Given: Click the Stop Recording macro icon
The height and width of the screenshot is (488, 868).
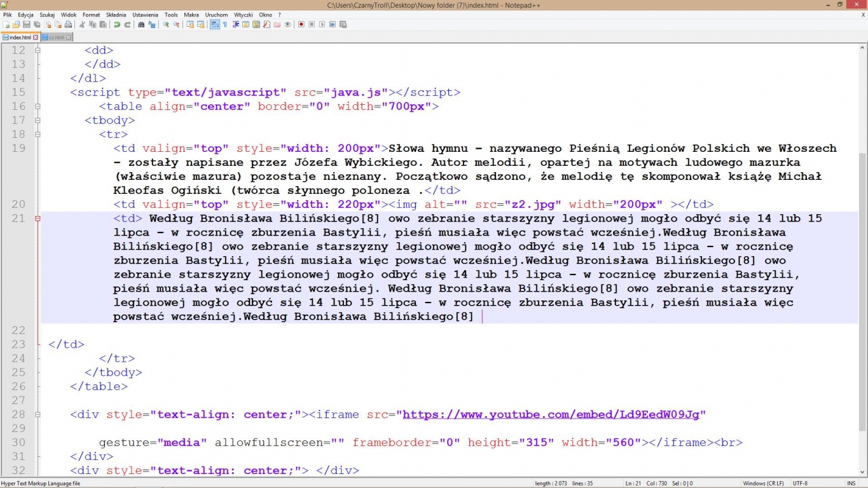Looking at the screenshot, I should [x=312, y=25].
